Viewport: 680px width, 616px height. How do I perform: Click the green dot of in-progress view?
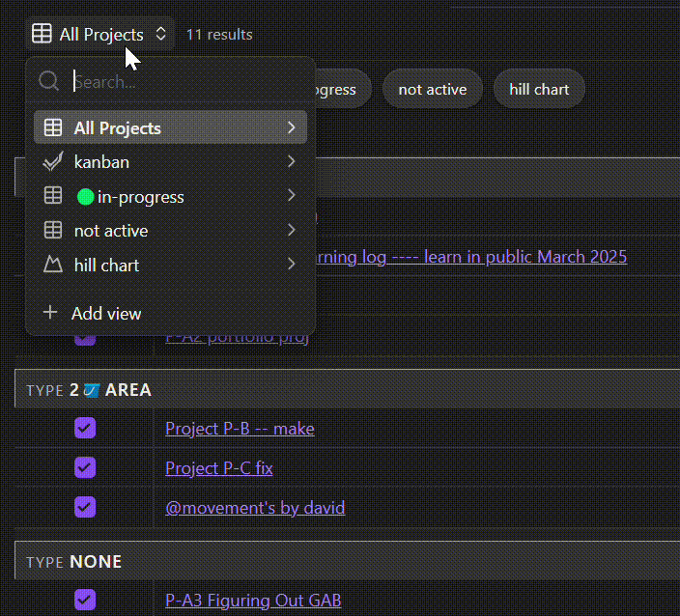85,197
